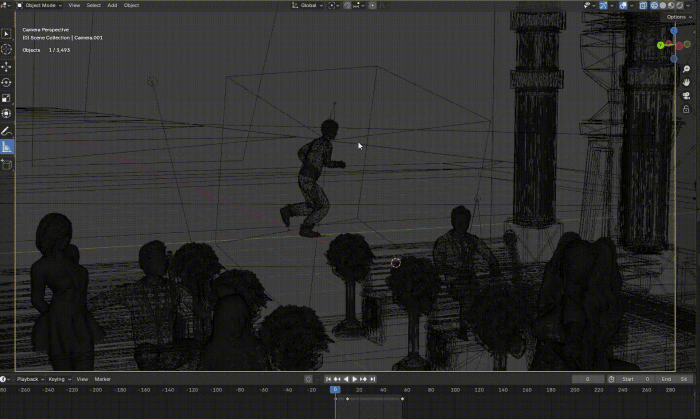Open the timeline Marker menu
Screen dimensions: 700x419
(103, 379)
